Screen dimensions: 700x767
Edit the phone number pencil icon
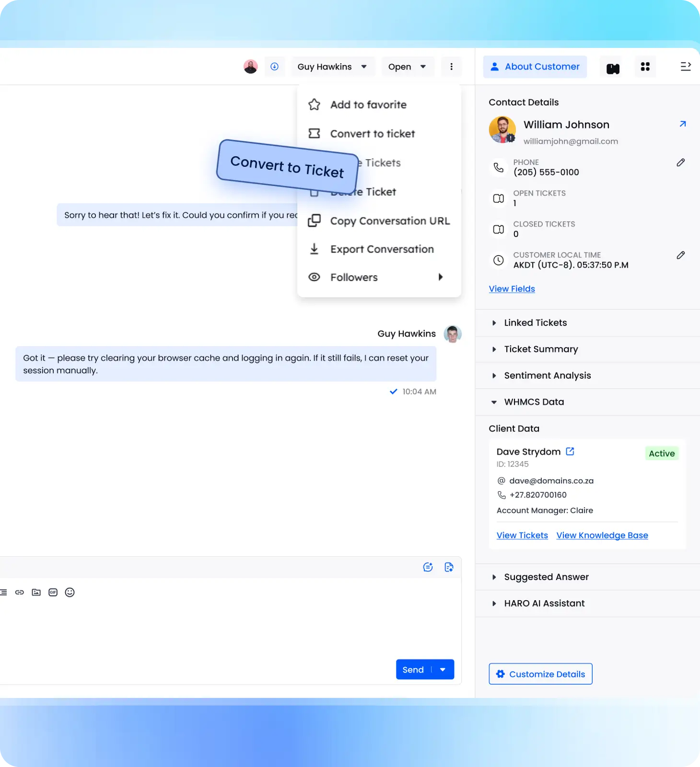click(681, 163)
